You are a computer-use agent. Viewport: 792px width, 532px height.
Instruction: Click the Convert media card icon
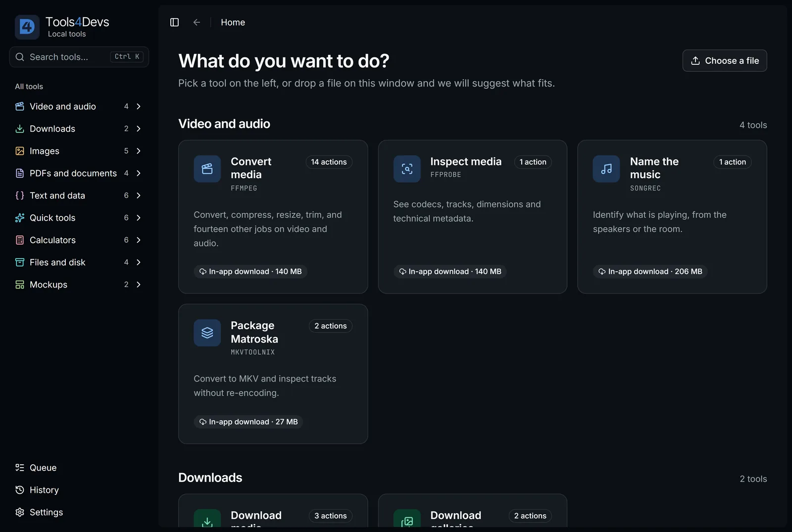tap(207, 169)
